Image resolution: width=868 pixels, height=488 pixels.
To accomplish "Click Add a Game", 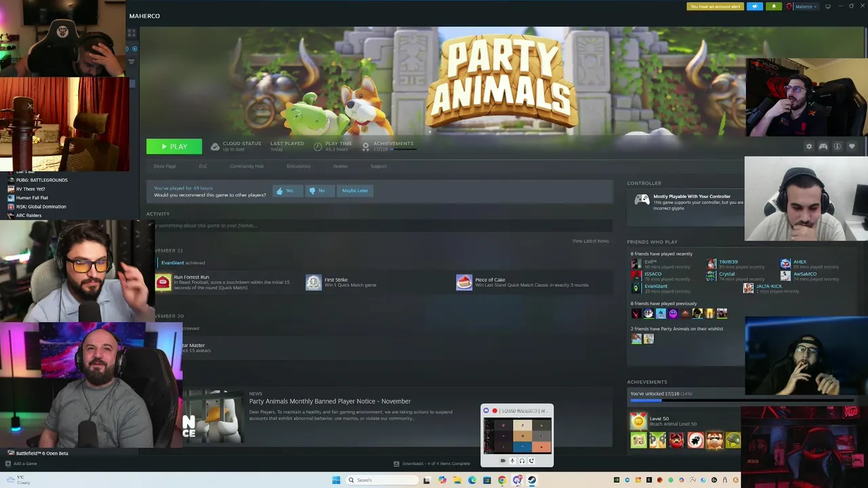I will pos(21,464).
